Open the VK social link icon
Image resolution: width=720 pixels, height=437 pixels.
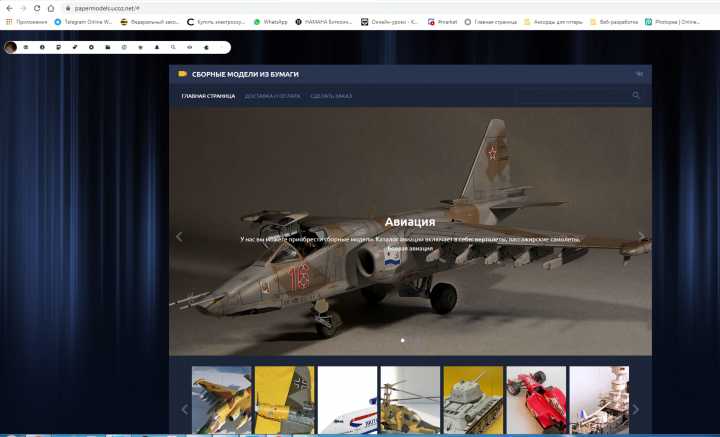tap(639, 74)
